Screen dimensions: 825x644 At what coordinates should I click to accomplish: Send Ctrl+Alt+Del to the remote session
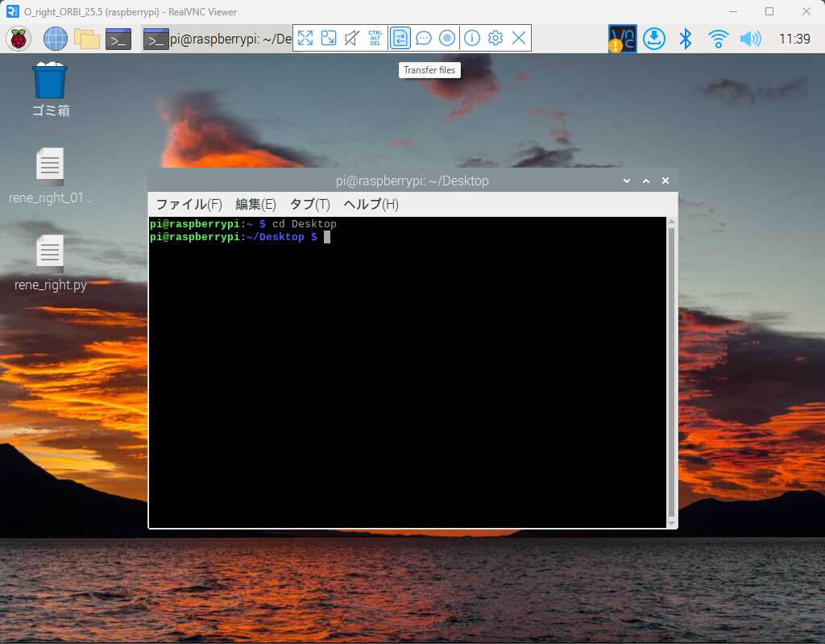click(x=375, y=37)
